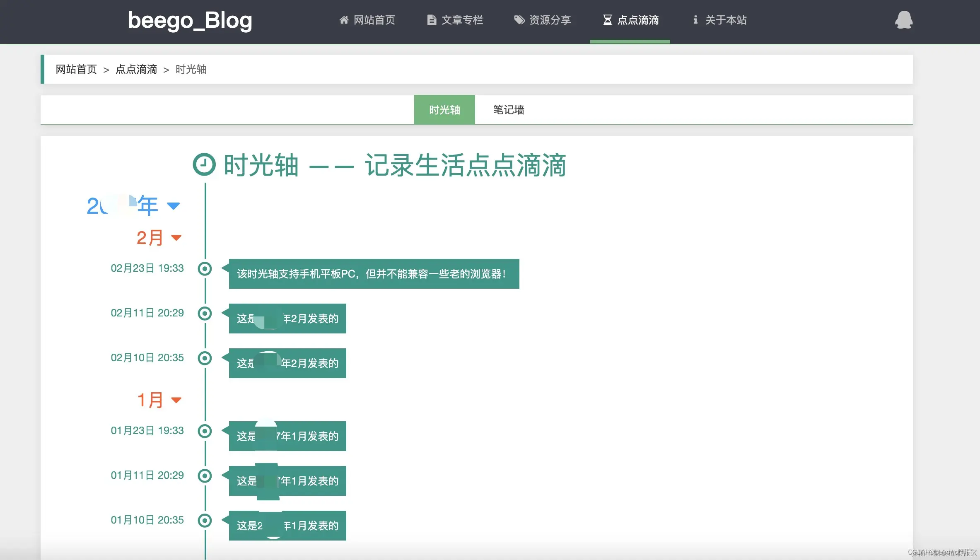Click timeline marker for 01月10日 20:35
This screenshot has width=980, height=560.
(x=205, y=521)
